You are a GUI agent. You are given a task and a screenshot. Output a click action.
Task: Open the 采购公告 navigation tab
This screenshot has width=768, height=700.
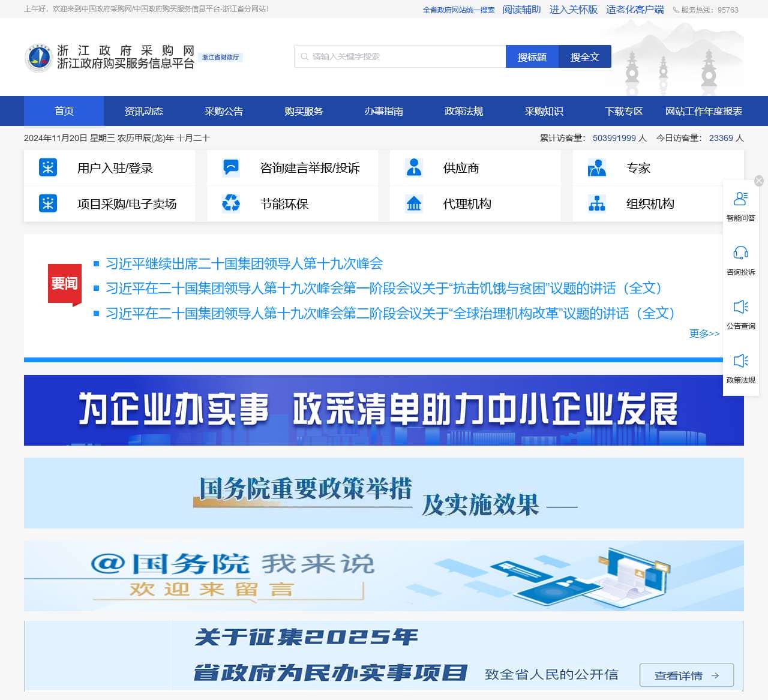[224, 111]
